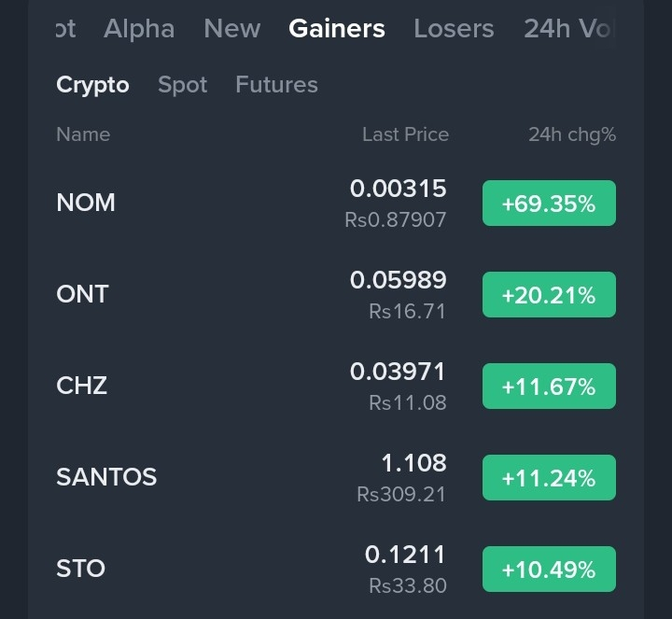This screenshot has width=672, height=619.
Task: Sort by Last Price column header
Action: point(405,134)
